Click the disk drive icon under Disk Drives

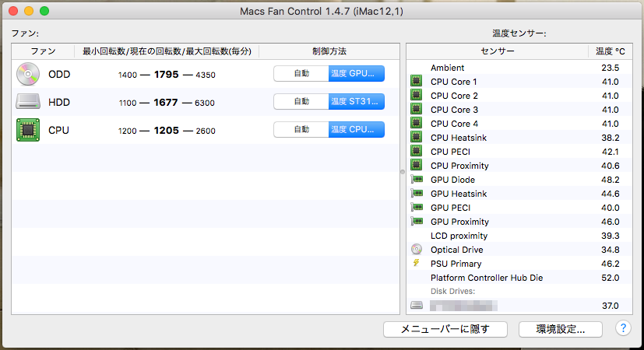point(417,305)
